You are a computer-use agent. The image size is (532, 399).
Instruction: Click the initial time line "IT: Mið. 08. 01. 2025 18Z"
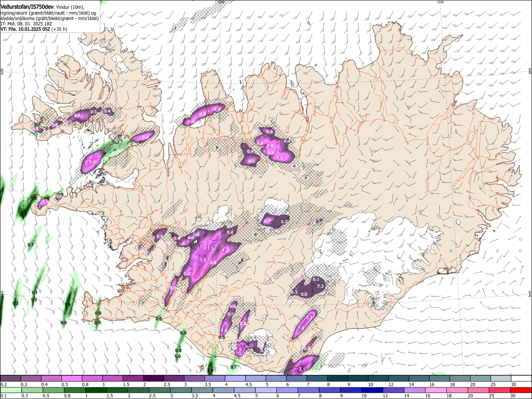[27, 24]
